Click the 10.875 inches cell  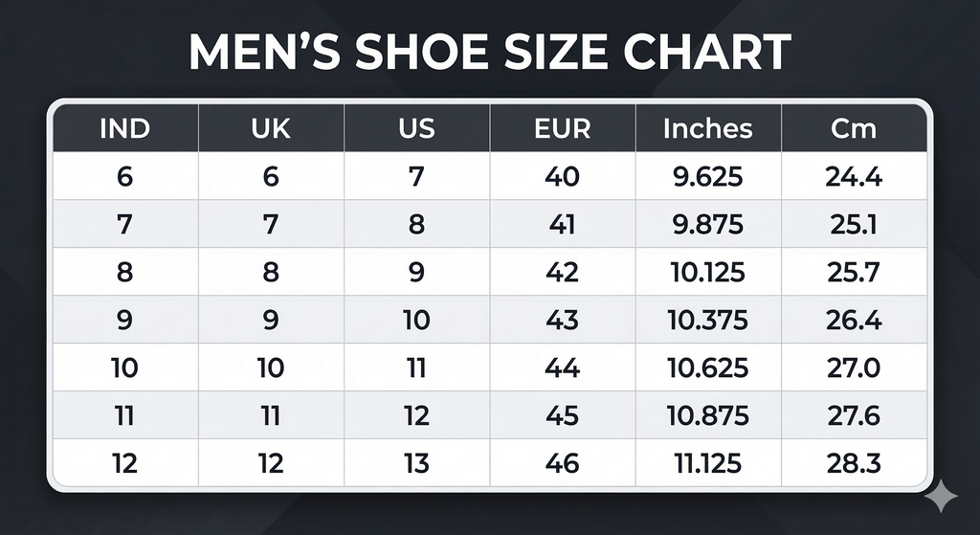[x=708, y=416]
